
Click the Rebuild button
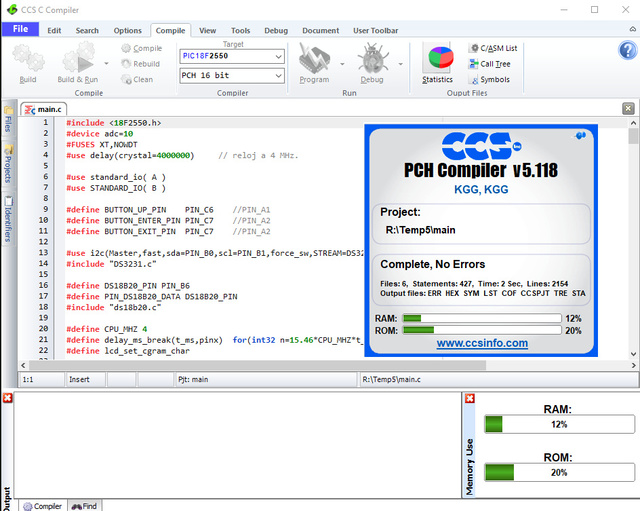pyautogui.click(x=140, y=64)
